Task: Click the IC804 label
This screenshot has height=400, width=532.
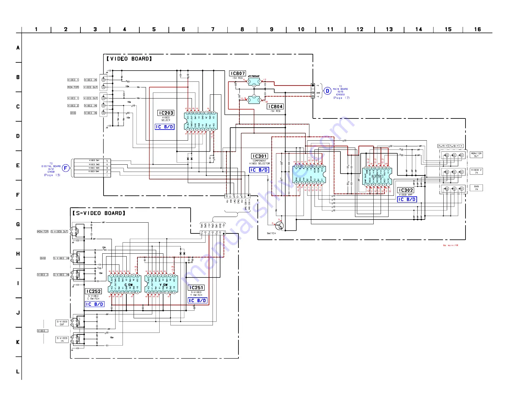Action: click(x=275, y=107)
